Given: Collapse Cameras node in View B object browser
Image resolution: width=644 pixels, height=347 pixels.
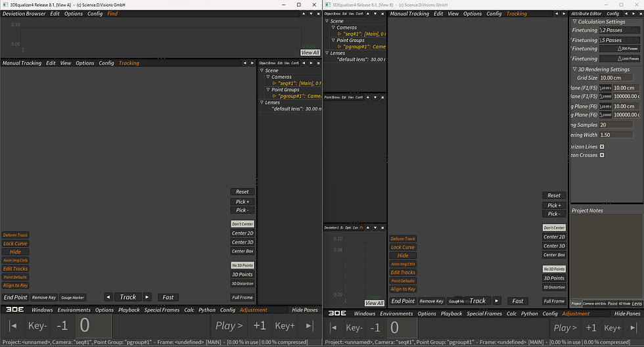Looking at the screenshot, I should (x=334, y=28).
